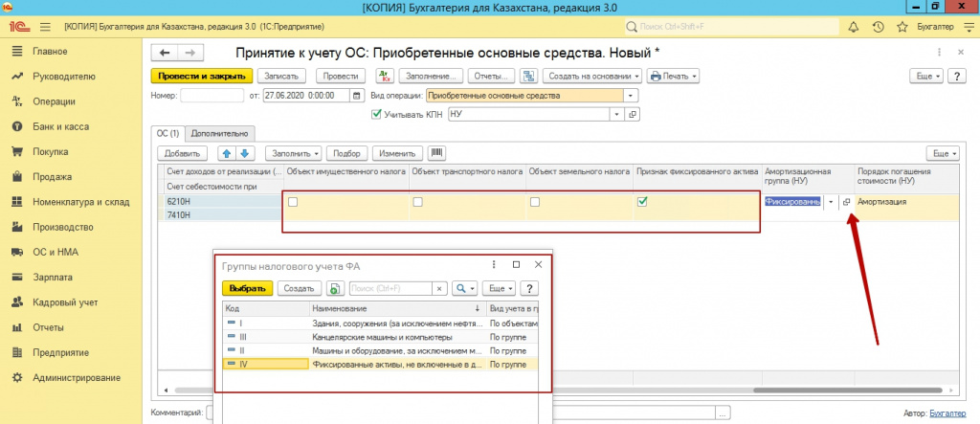Viewport: 980px width, 424px height.
Task: Click the Номер input field
Action: pos(212,96)
